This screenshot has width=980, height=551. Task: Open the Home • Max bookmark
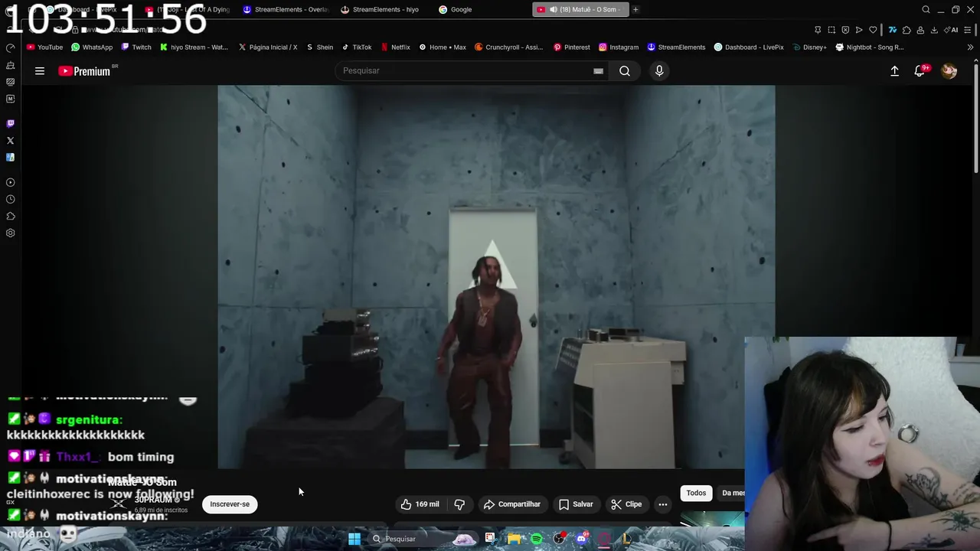pos(443,47)
